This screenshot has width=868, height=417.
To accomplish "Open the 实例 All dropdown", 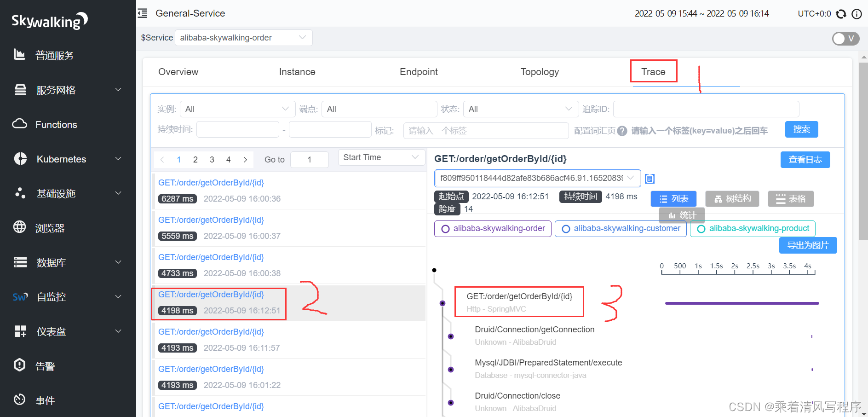I will click(x=237, y=109).
